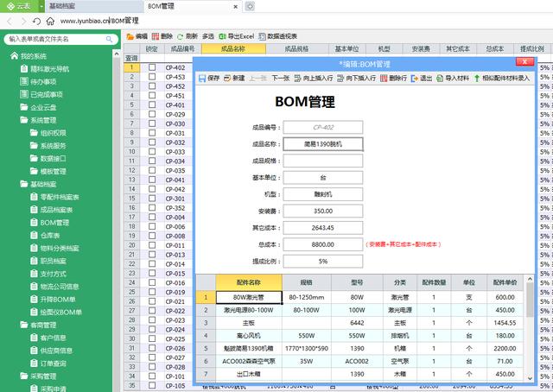Click the 导入材料 import materials icon

441,78
